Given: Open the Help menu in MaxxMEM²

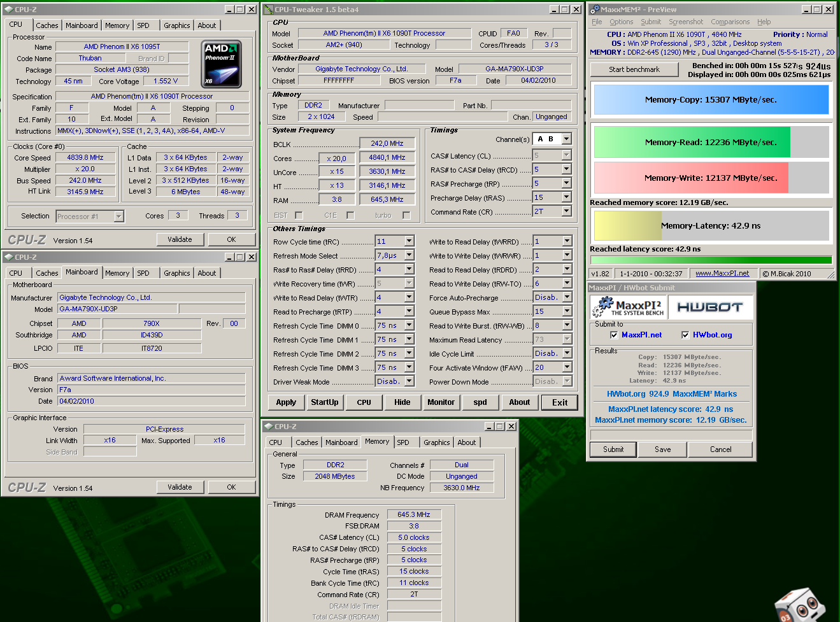Looking at the screenshot, I should click(x=764, y=22).
